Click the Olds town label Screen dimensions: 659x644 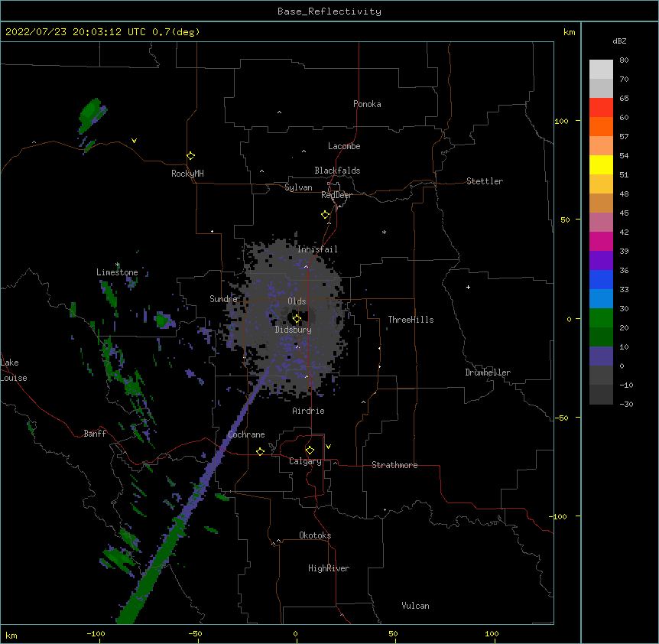tap(297, 301)
